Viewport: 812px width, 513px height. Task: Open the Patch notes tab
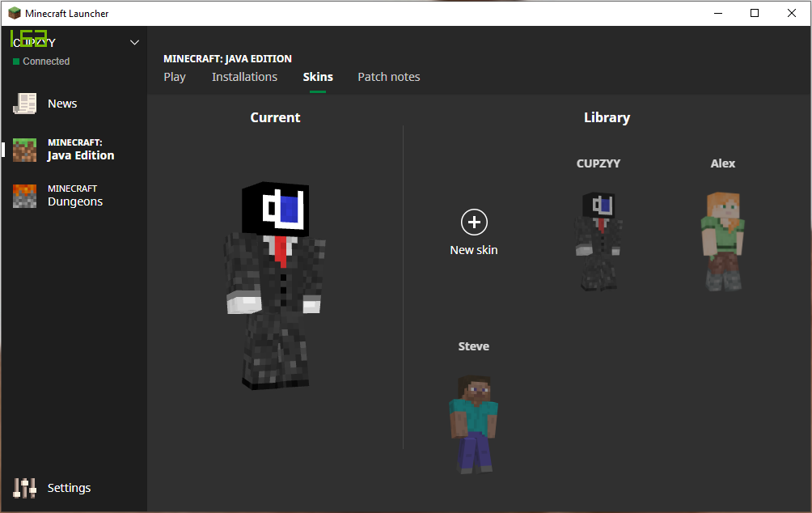pyautogui.click(x=389, y=77)
